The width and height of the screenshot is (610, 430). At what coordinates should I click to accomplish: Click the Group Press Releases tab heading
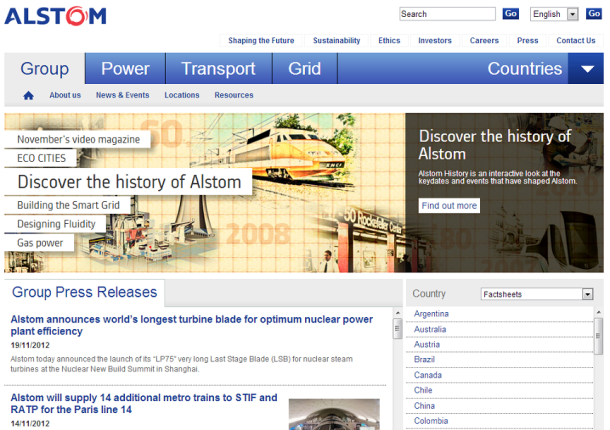click(84, 292)
